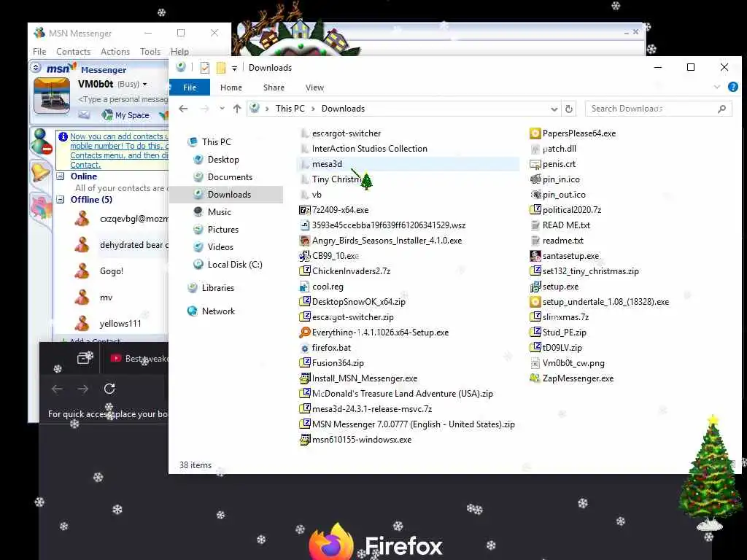Select the CB99_10.exe icon

point(304,256)
